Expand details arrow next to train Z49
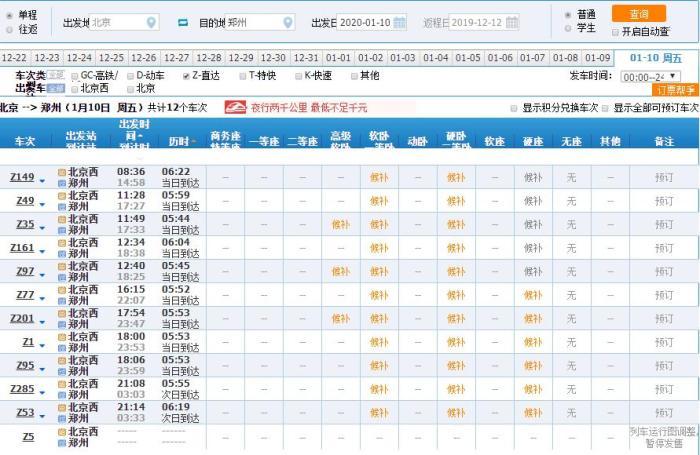700x455 pixels. [42, 203]
